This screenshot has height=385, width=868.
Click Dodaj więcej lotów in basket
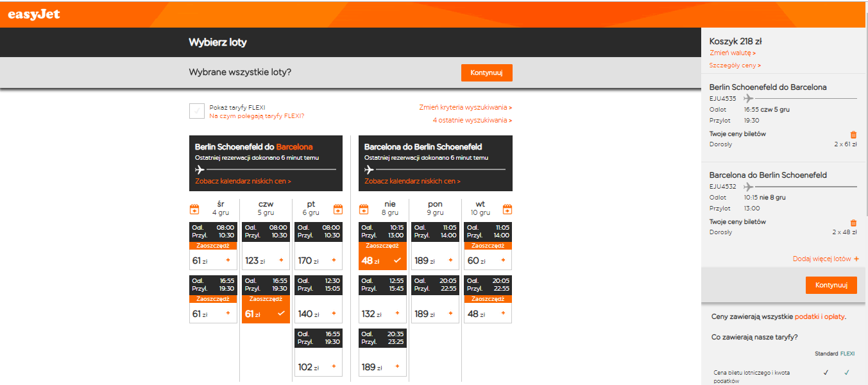click(826, 259)
